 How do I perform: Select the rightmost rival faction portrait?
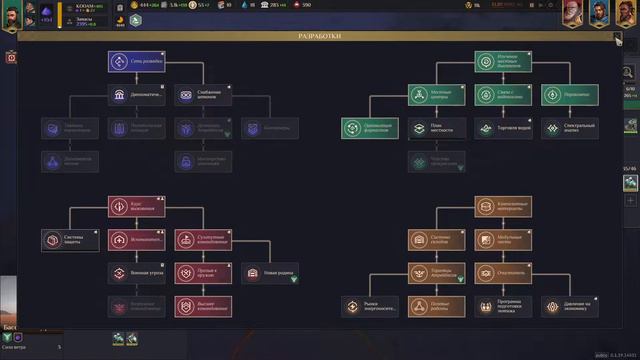point(626,13)
